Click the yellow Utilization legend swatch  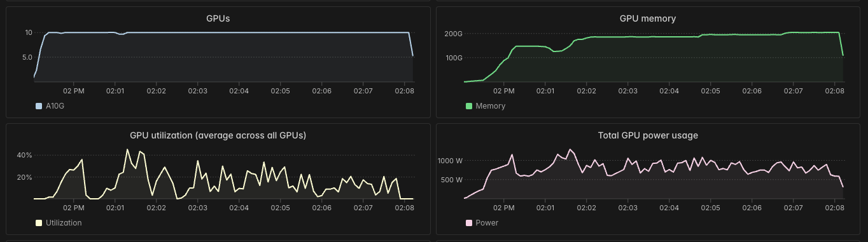[39, 223]
